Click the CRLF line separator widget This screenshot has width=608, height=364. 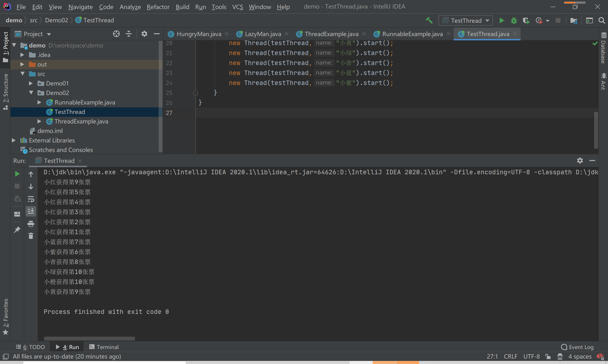tap(510, 356)
